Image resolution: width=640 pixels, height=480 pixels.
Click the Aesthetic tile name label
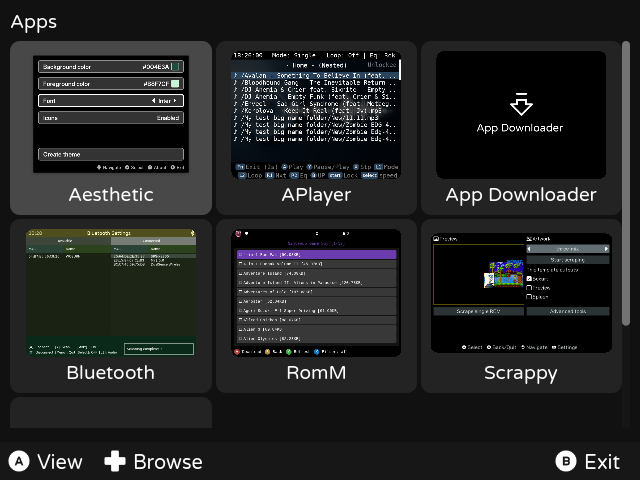point(111,194)
